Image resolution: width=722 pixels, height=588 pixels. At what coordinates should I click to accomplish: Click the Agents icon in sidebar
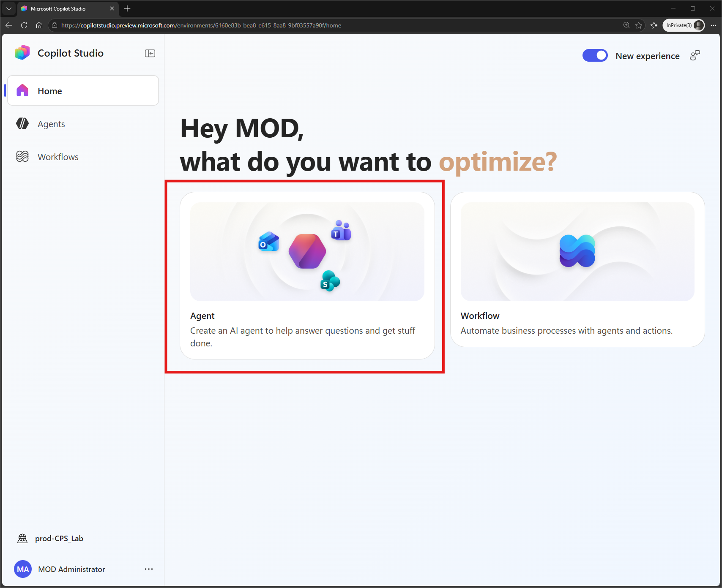22,123
